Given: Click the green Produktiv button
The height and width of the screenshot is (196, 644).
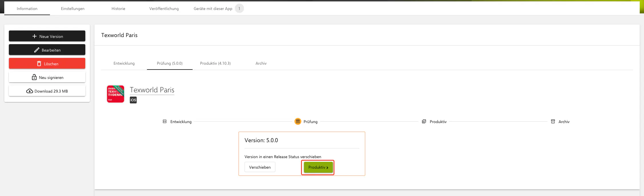Looking at the screenshot, I should pyautogui.click(x=318, y=167).
